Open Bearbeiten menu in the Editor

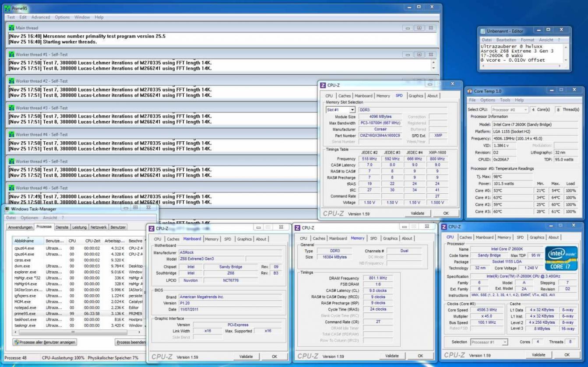coord(506,40)
